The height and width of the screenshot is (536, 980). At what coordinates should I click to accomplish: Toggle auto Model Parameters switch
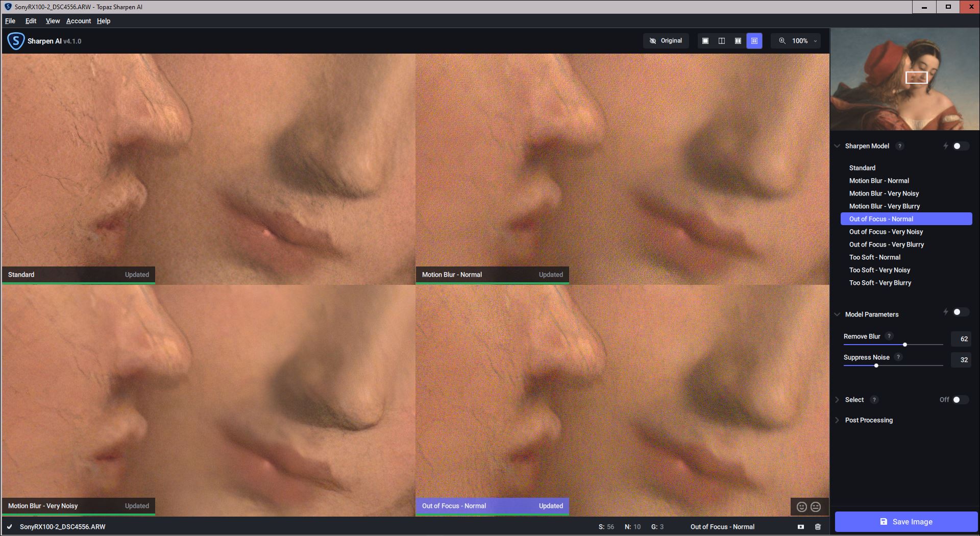click(960, 312)
